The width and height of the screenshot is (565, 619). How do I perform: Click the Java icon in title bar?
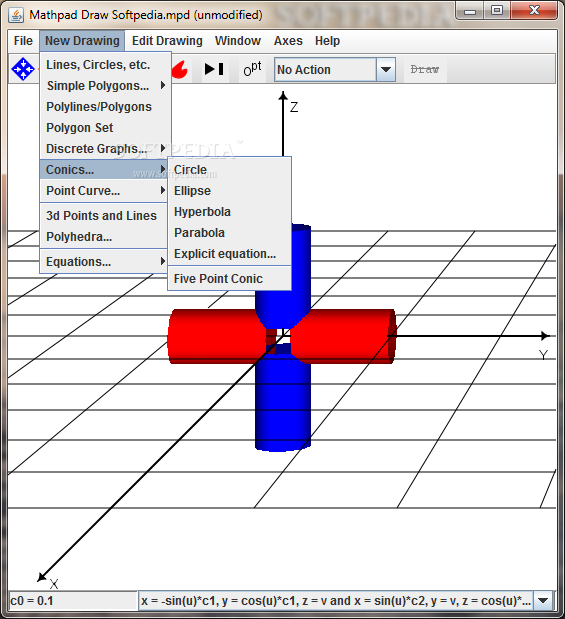point(16,15)
